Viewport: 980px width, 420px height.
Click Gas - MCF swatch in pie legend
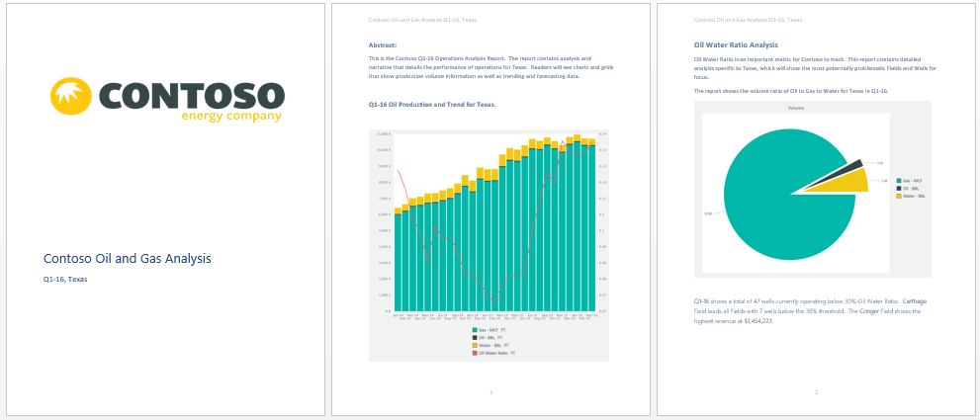pos(899,180)
